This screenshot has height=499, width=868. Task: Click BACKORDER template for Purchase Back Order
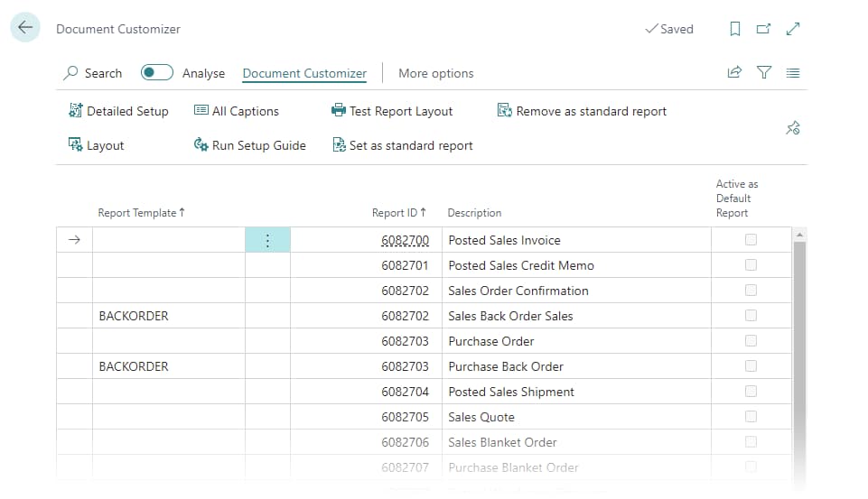tap(134, 366)
